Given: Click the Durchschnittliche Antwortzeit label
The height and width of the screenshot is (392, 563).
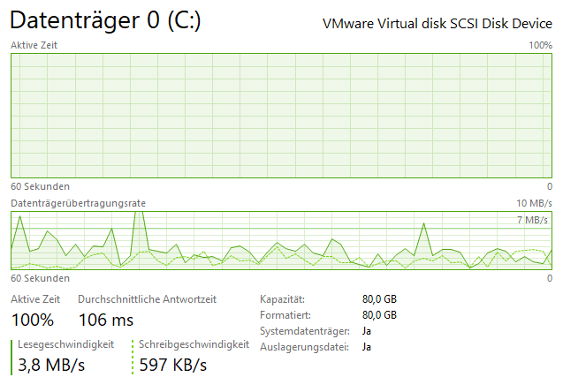Looking at the screenshot, I should [x=148, y=299].
